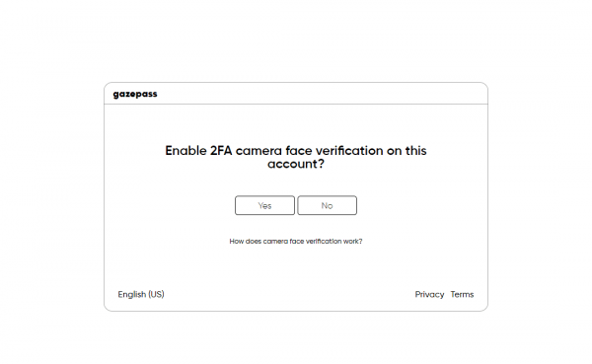The image size is (592, 364).
Task: Learn how camera face verification works
Action: coord(296,241)
